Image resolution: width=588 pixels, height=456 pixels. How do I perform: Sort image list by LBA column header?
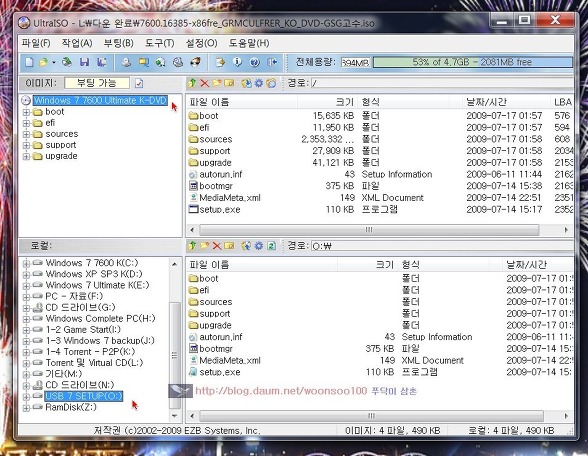tap(562, 102)
